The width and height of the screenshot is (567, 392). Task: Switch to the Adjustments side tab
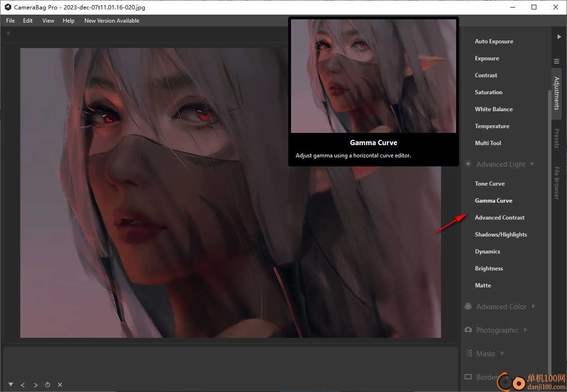pos(557,93)
